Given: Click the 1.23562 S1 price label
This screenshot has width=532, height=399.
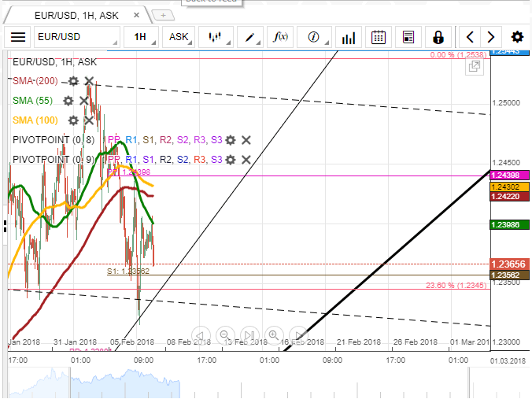Looking at the screenshot, I should point(509,275).
